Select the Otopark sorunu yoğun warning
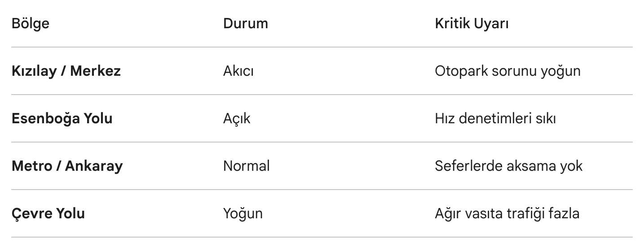644x251 pixels. pos(507,71)
